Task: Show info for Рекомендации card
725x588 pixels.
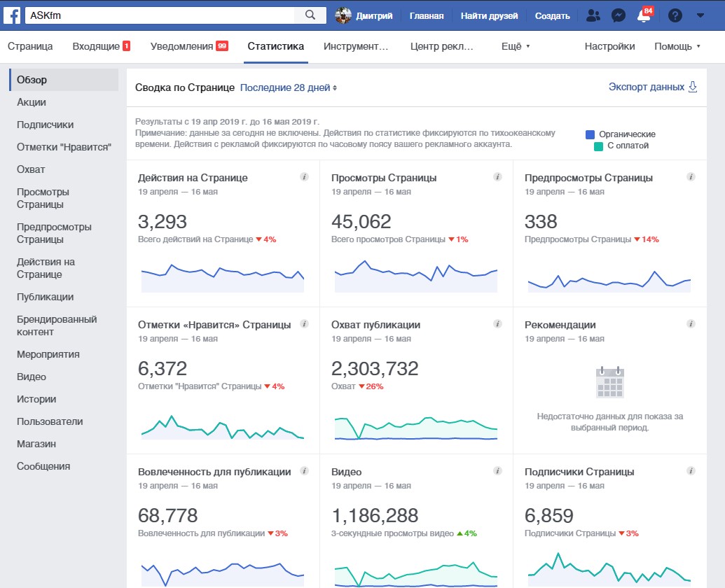Action: (691, 324)
